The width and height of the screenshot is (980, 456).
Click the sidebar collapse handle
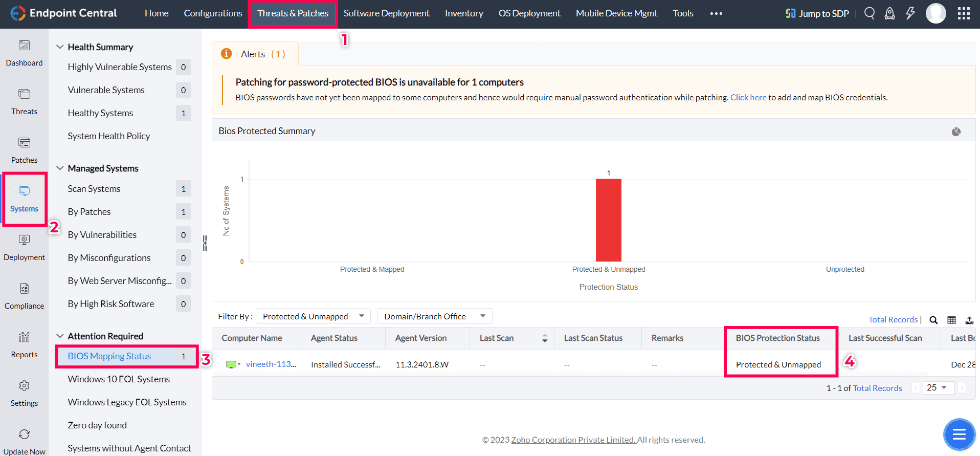205,243
